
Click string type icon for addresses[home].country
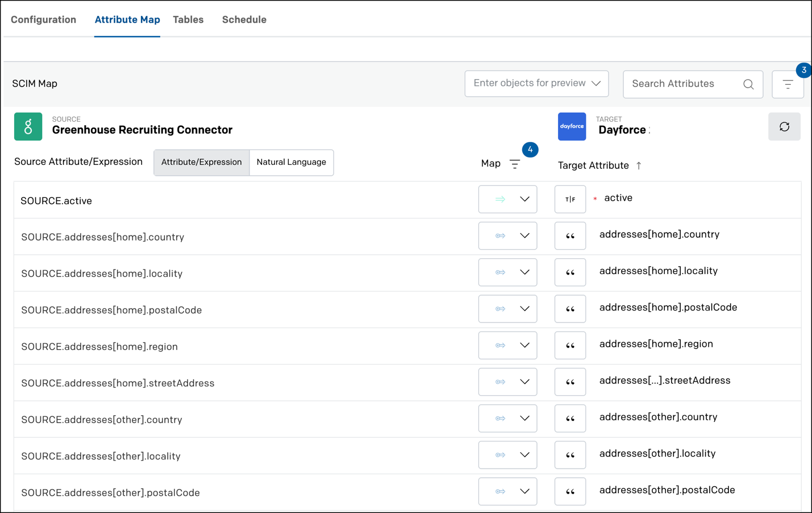[x=570, y=235]
